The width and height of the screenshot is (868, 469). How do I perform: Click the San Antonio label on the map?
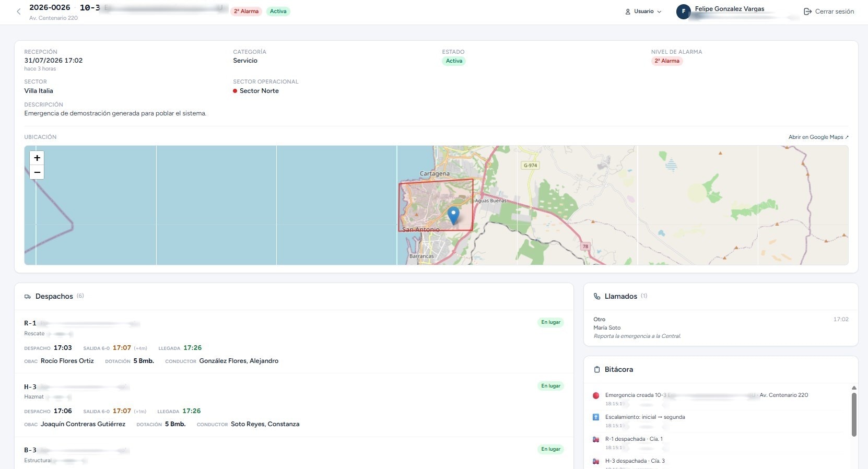coord(420,230)
